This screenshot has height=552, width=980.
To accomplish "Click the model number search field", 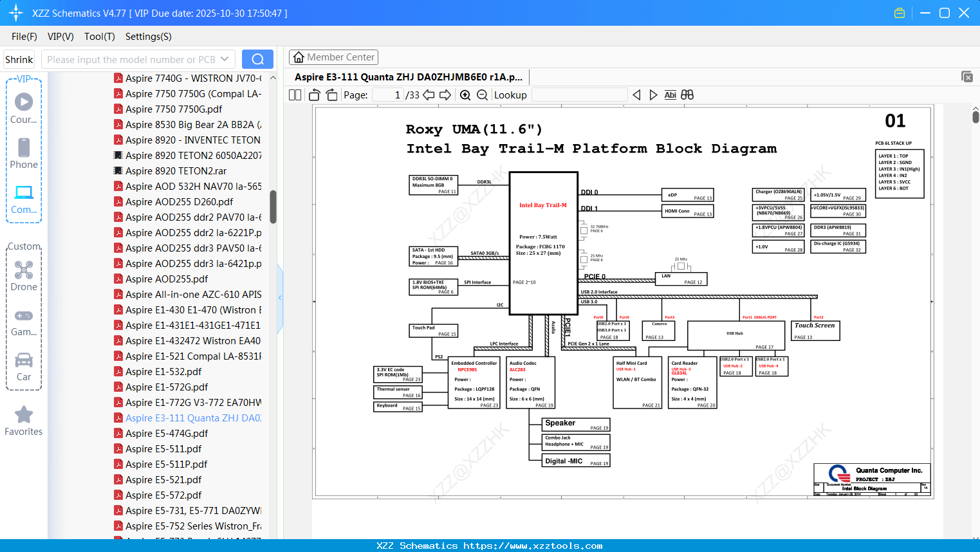I will coord(131,59).
